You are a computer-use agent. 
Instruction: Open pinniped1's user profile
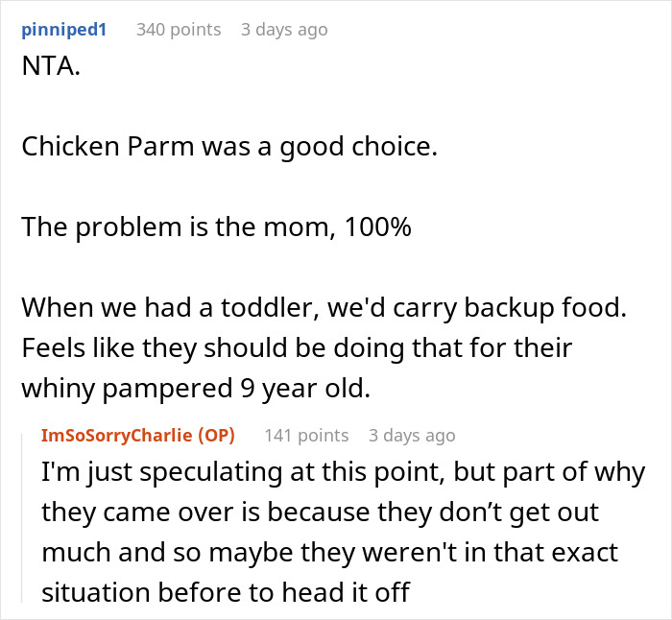click(x=63, y=30)
